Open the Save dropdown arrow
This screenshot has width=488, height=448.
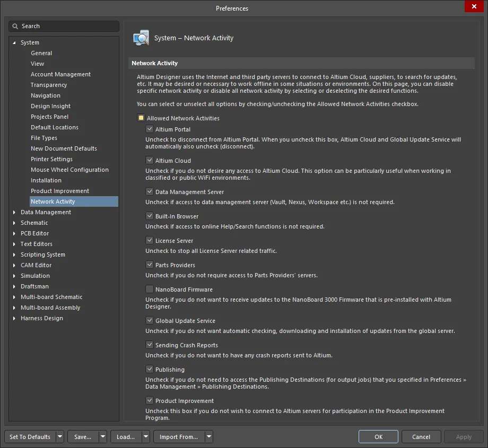pos(103,436)
